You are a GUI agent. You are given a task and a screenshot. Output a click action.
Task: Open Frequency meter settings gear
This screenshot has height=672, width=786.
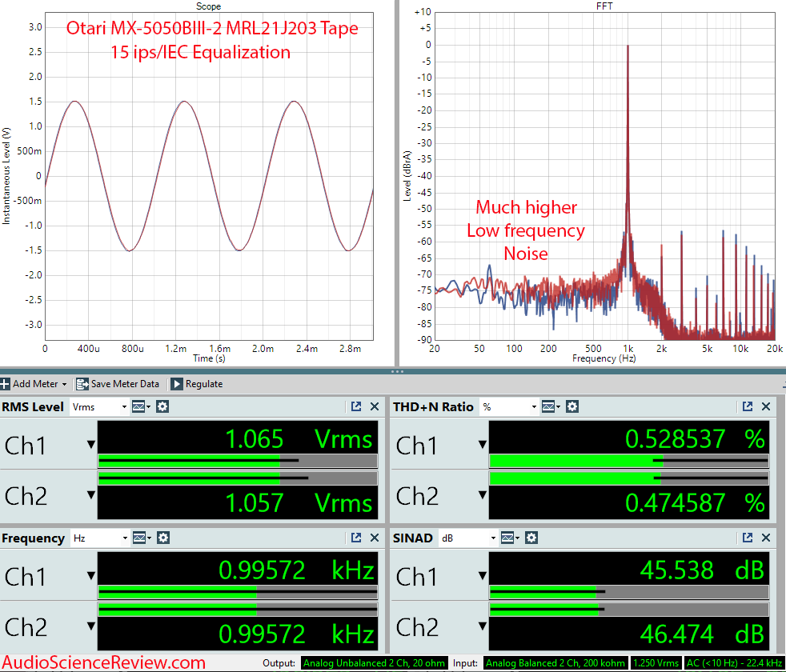coord(163,538)
